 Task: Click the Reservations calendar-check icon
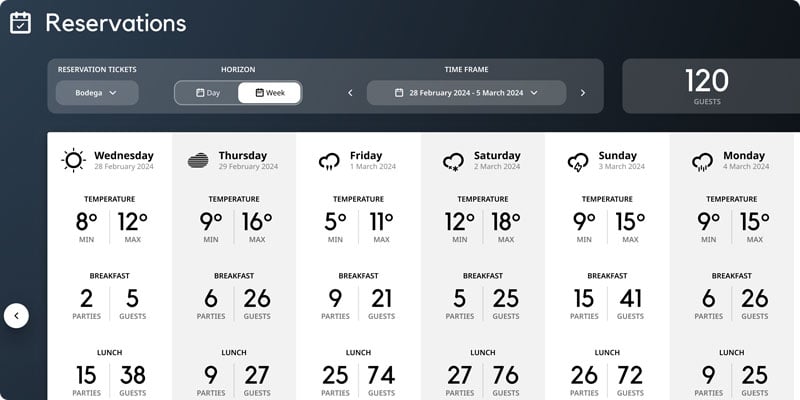tap(20, 23)
